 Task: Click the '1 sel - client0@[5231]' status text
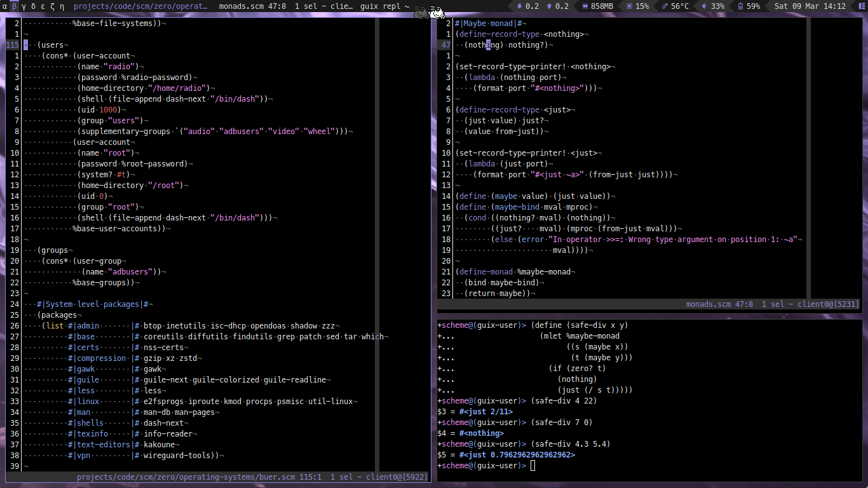point(811,304)
